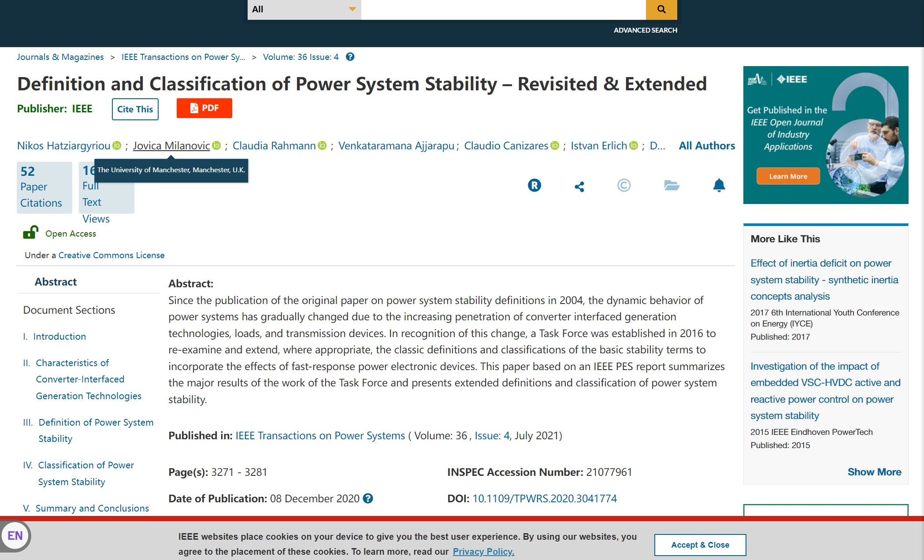Click the share icon
Image resolution: width=924 pixels, height=560 pixels.
579,186
